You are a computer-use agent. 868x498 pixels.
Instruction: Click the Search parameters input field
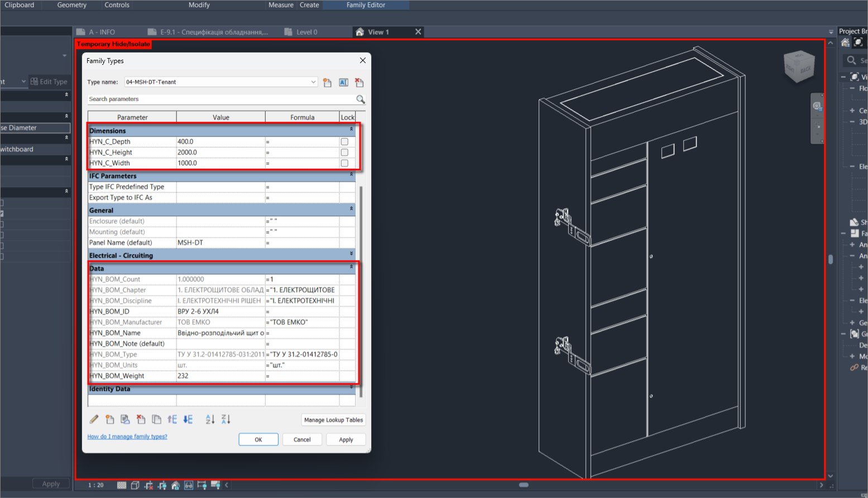pyautogui.click(x=221, y=99)
